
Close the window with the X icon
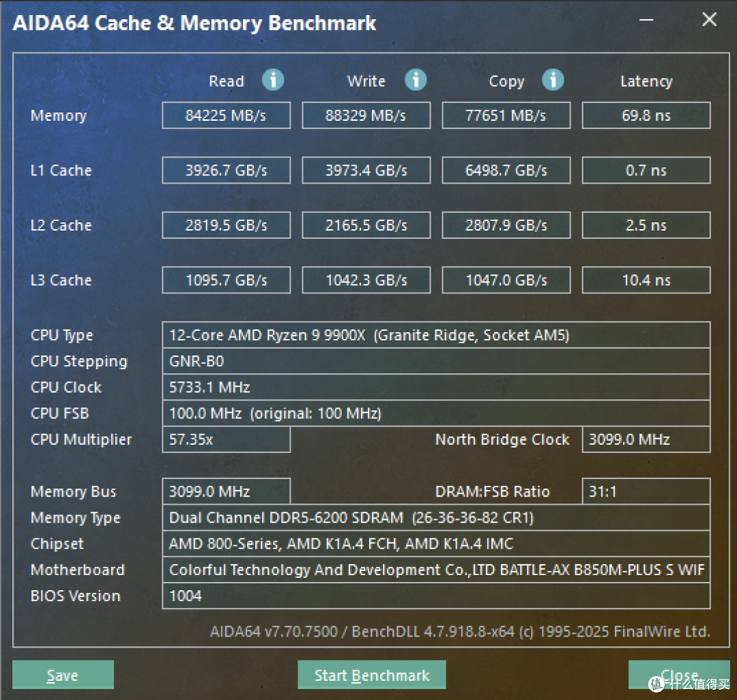point(709,20)
